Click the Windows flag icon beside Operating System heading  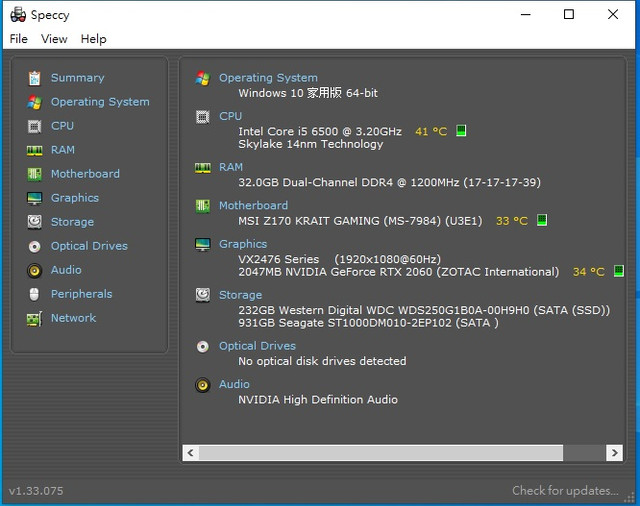click(202, 78)
